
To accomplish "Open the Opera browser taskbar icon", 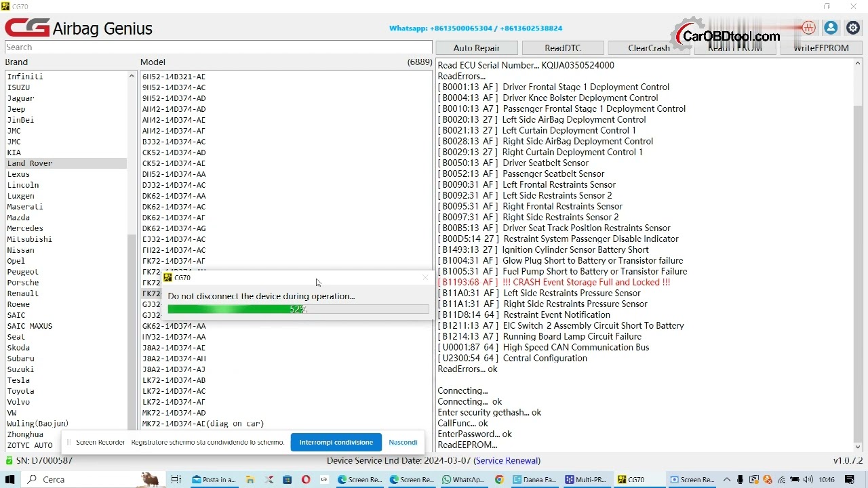I will (306, 479).
